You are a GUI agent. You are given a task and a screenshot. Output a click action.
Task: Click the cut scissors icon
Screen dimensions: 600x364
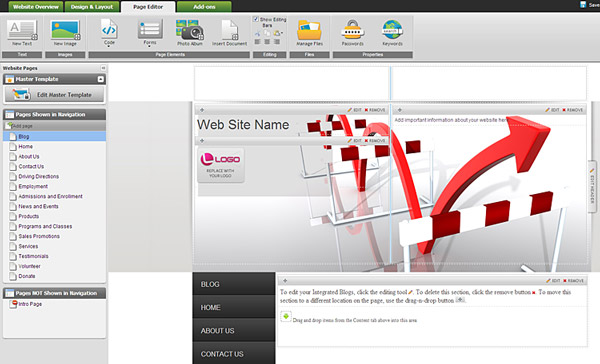pyautogui.click(x=258, y=33)
